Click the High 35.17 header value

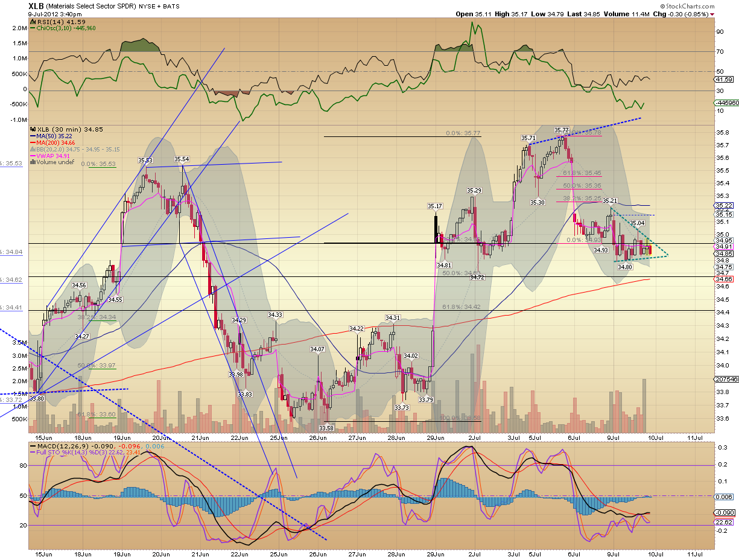(512, 14)
